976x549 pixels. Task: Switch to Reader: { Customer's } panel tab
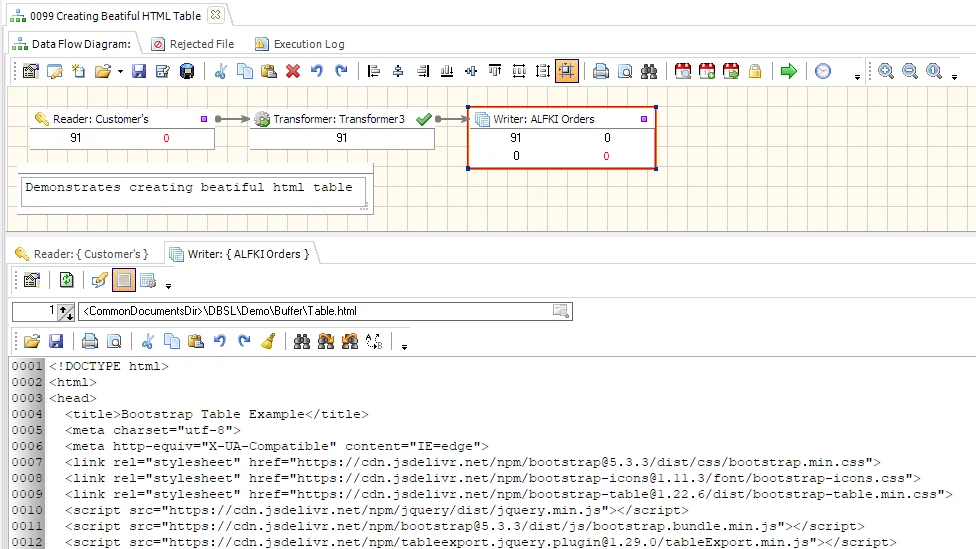pyautogui.click(x=82, y=254)
